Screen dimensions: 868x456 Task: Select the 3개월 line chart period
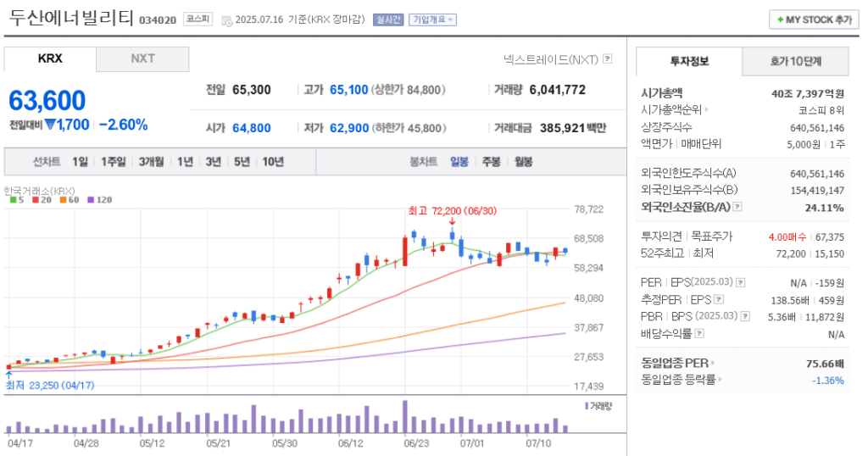coord(151,162)
